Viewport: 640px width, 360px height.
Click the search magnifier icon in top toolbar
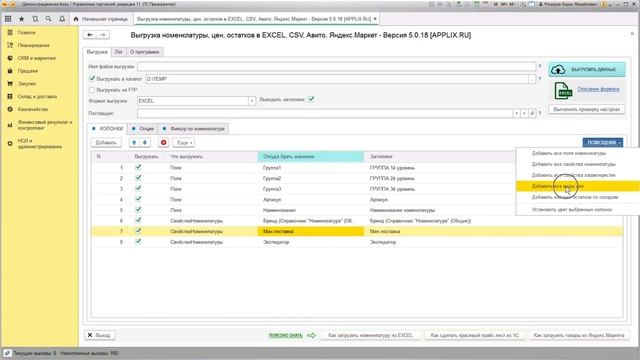click(x=49, y=19)
